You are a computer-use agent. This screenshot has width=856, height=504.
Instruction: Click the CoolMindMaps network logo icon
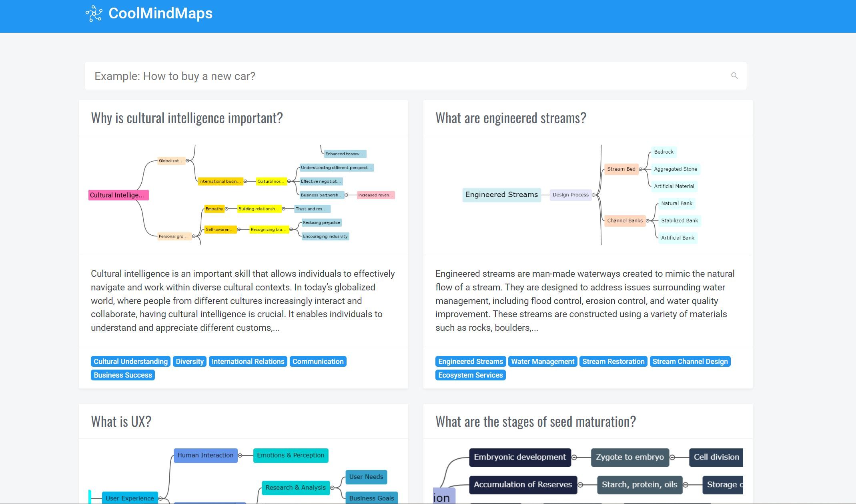(x=94, y=13)
